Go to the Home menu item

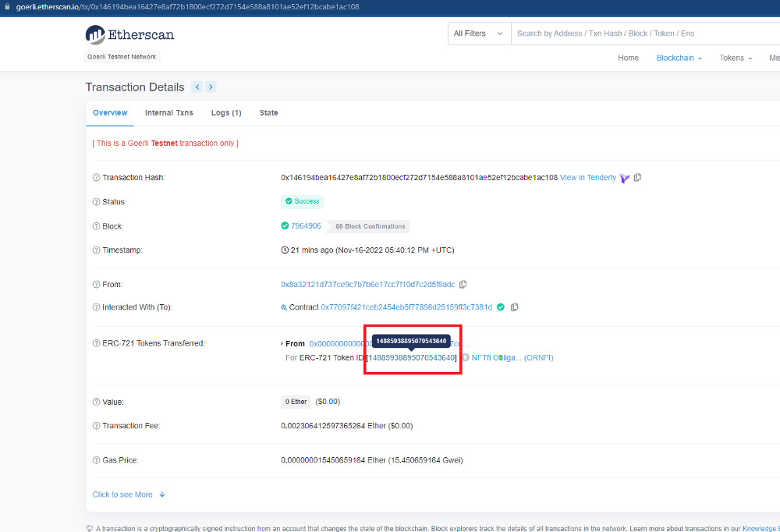coord(628,58)
